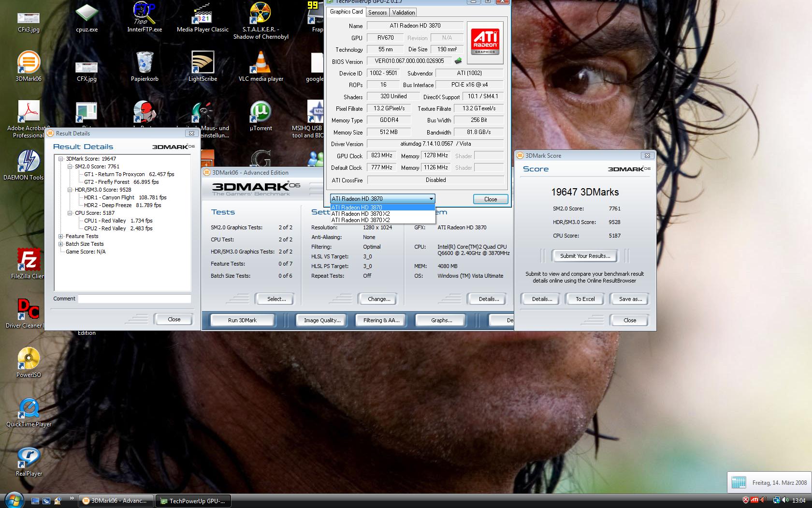Launch QuickTime Player from the desktop
Image resolution: width=812 pixels, height=508 pixels.
(x=29, y=412)
